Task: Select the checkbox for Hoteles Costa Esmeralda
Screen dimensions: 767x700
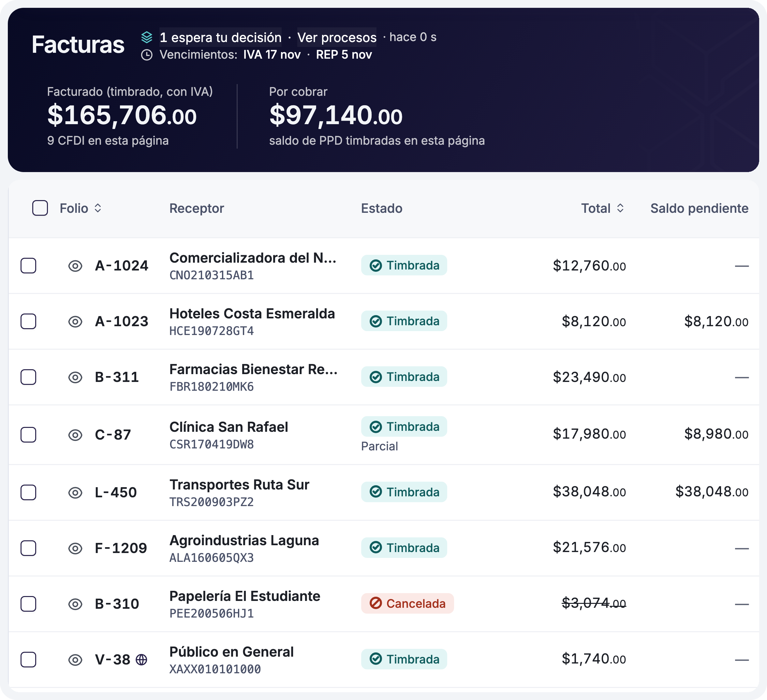Action: 29,321
